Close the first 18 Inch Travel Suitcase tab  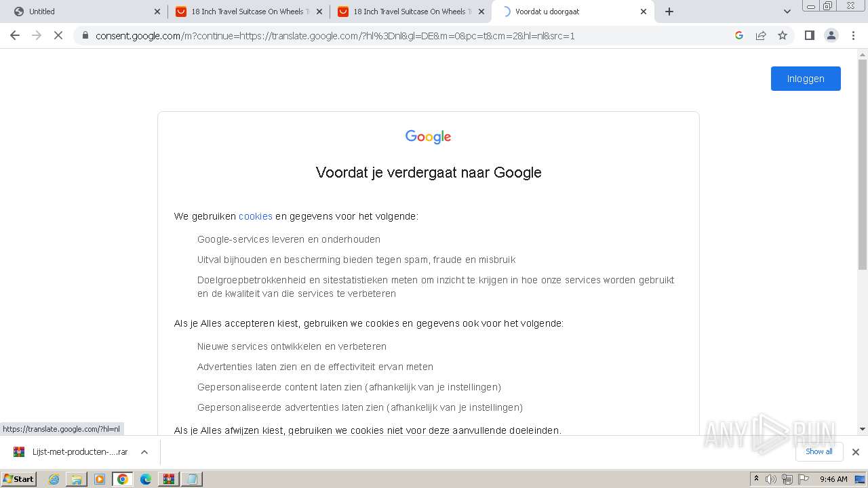coord(319,12)
